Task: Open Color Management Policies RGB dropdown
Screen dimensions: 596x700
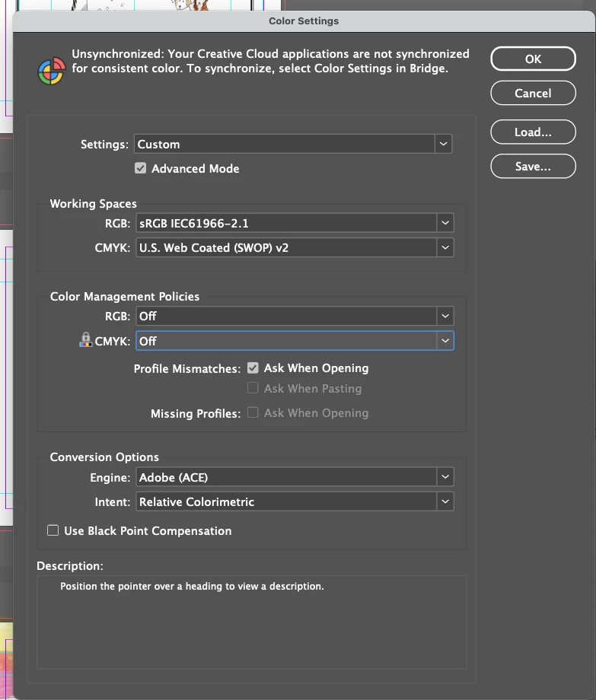Action: (x=295, y=316)
